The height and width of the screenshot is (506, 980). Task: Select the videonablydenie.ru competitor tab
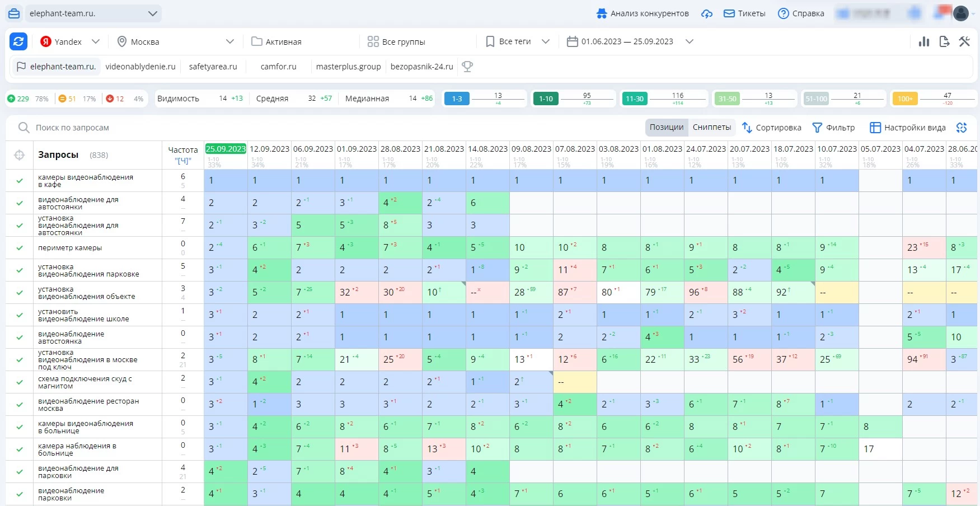(140, 67)
